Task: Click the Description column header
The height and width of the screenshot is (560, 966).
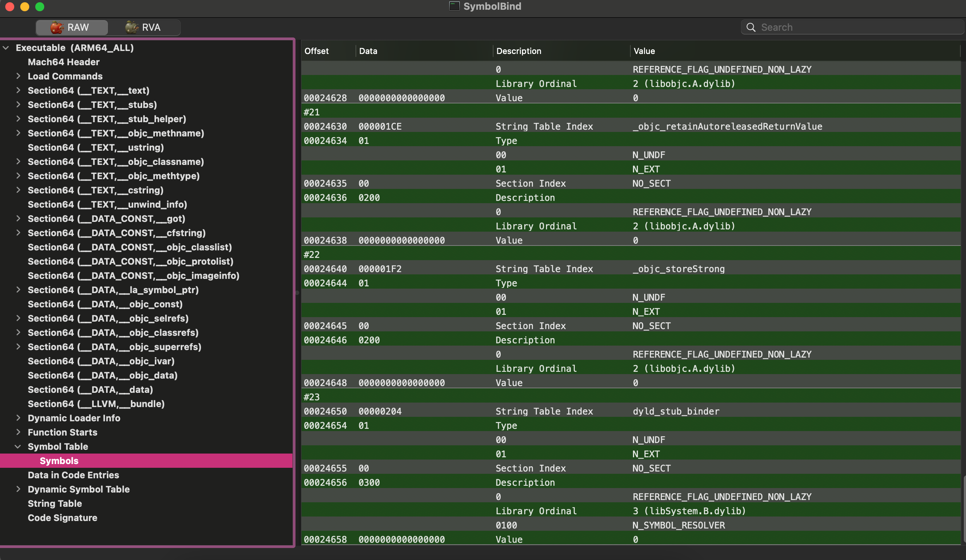Action: coord(561,51)
